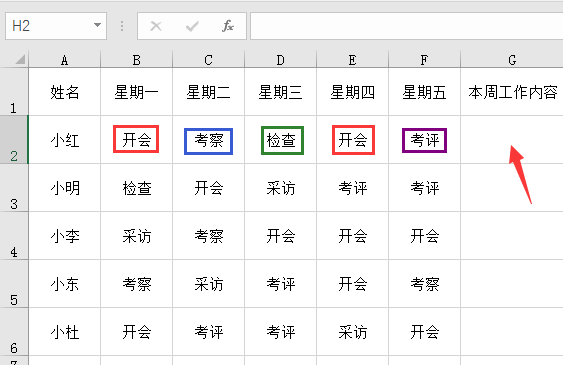Image resolution: width=563 pixels, height=365 pixels.
Task: Click 小明's 星期一 cell 检查
Action: coord(137,188)
